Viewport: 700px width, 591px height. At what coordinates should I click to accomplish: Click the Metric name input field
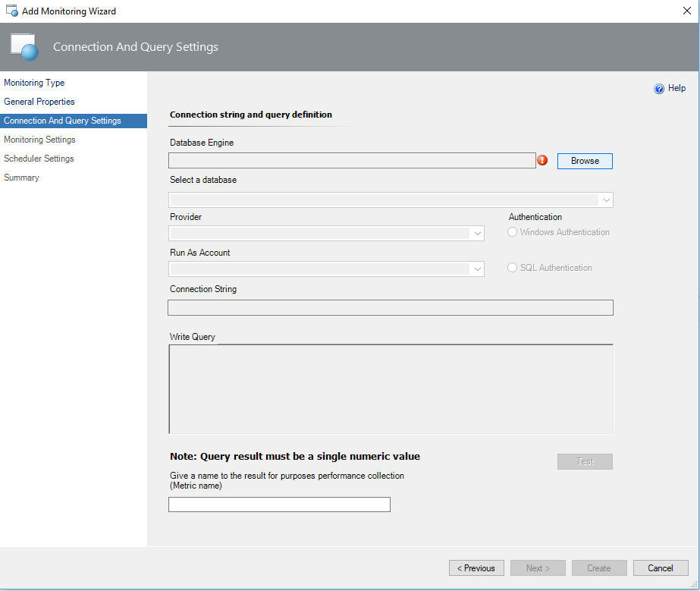pos(279,505)
